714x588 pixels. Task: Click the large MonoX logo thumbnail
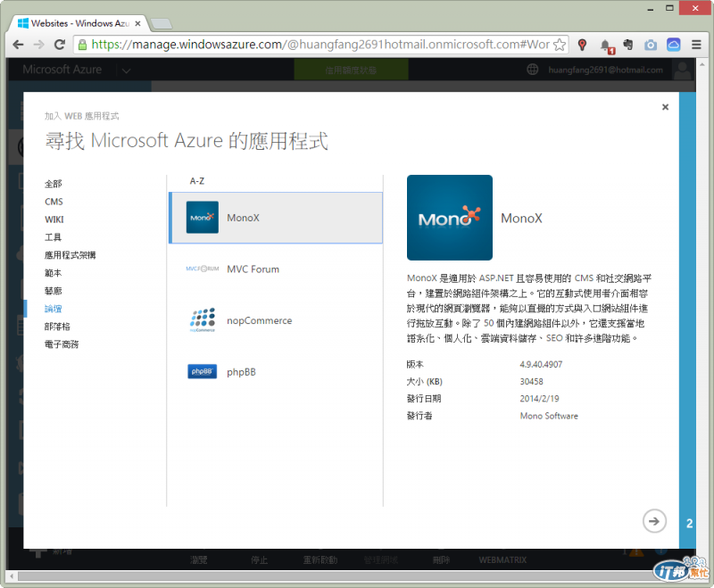[450, 218]
